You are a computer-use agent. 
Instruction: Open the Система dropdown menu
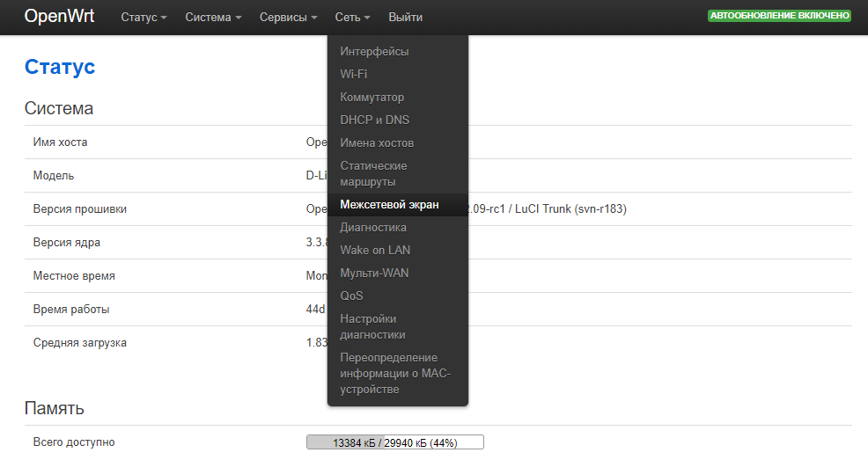tap(213, 17)
